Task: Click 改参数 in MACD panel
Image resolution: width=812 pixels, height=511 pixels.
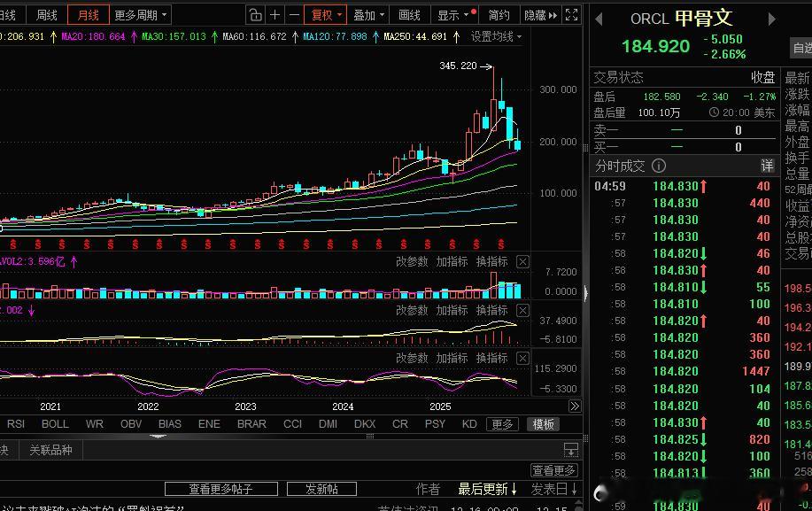Action: 412,310
